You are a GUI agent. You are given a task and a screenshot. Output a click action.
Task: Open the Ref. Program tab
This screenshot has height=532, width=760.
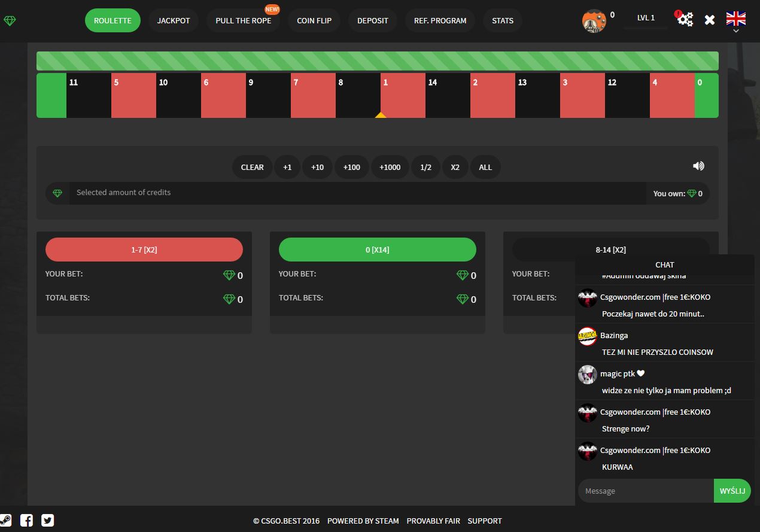pos(440,20)
